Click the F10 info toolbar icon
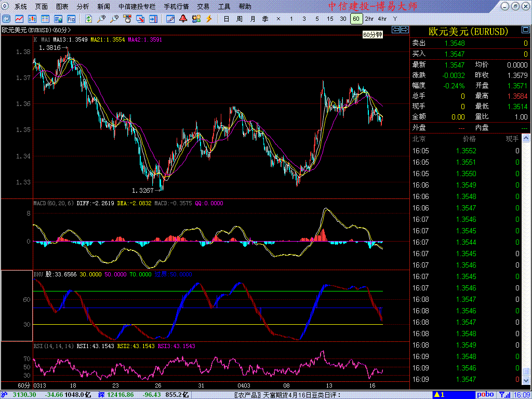The height and width of the screenshot is (399, 532). tap(71, 19)
